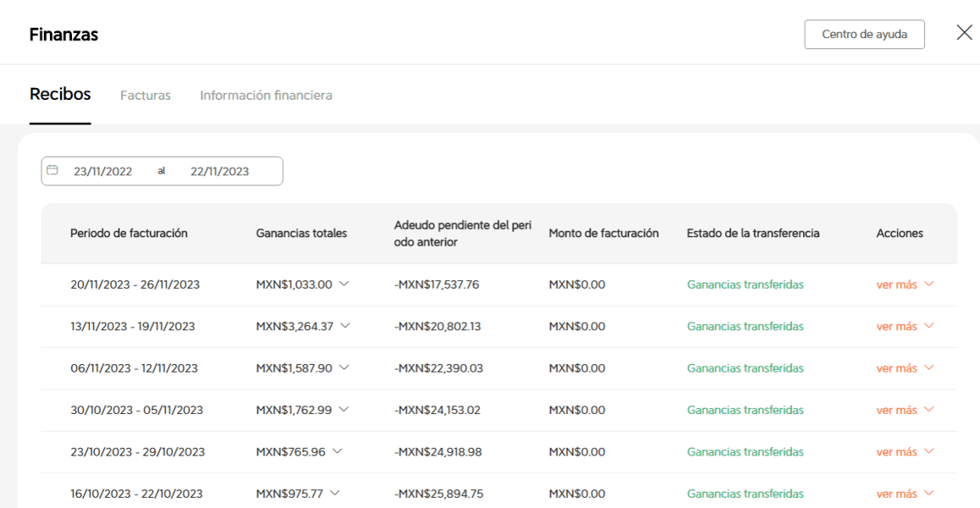Expand earnings chevron beside MXN$1,587.90

click(344, 368)
